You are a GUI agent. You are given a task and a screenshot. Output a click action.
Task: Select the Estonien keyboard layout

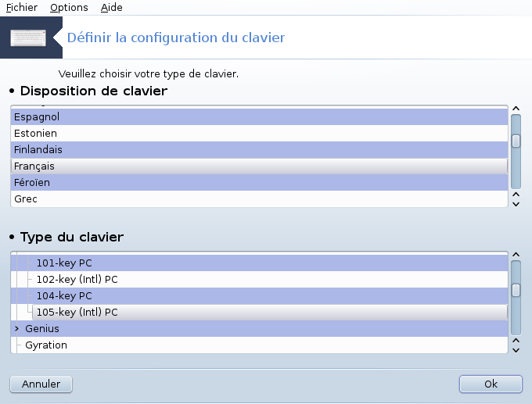[x=259, y=133]
